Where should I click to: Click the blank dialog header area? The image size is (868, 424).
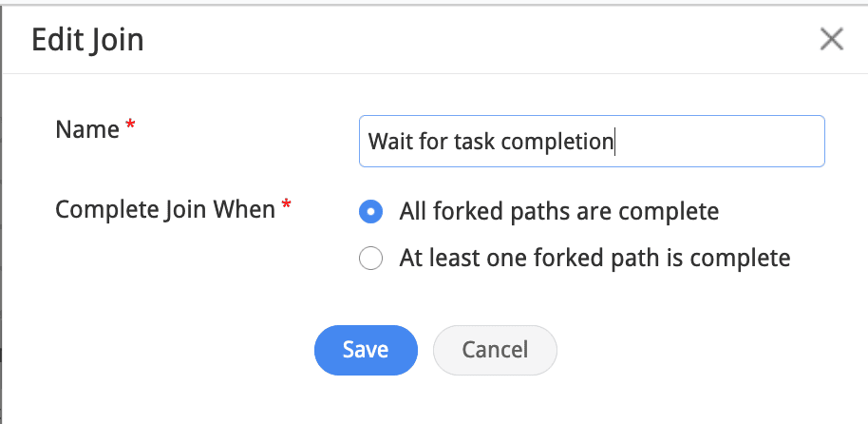(475, 40)
